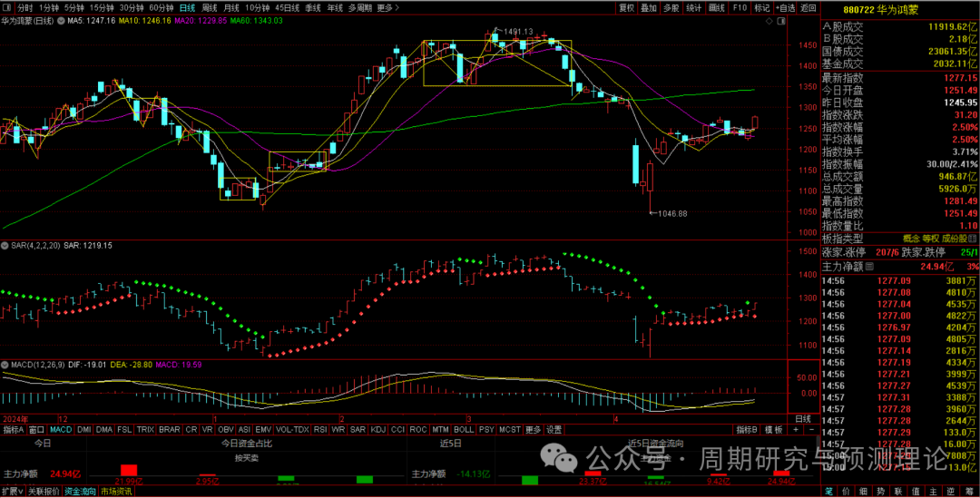Image resolution: width=980 pixels, height=498 pixels.
Task: Select the 笔 tab below the tick list
Action: coord(828,491)
